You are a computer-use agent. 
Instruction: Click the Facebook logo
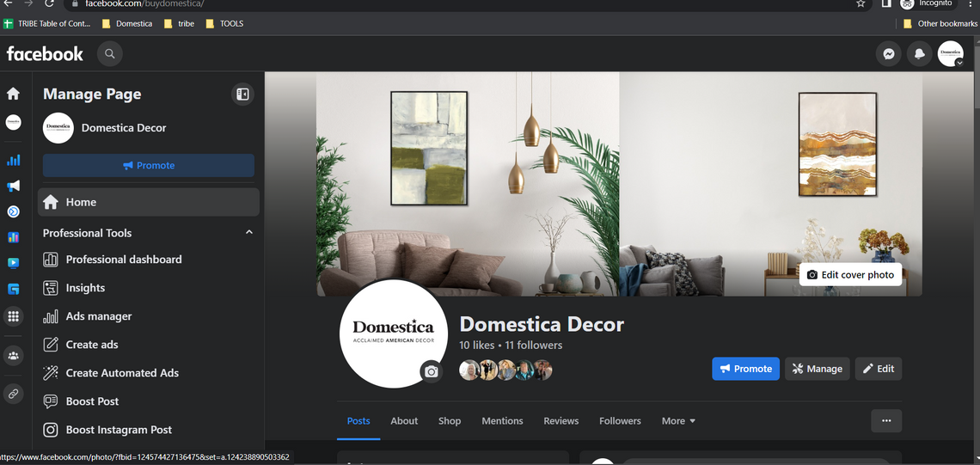click(45, 54)
